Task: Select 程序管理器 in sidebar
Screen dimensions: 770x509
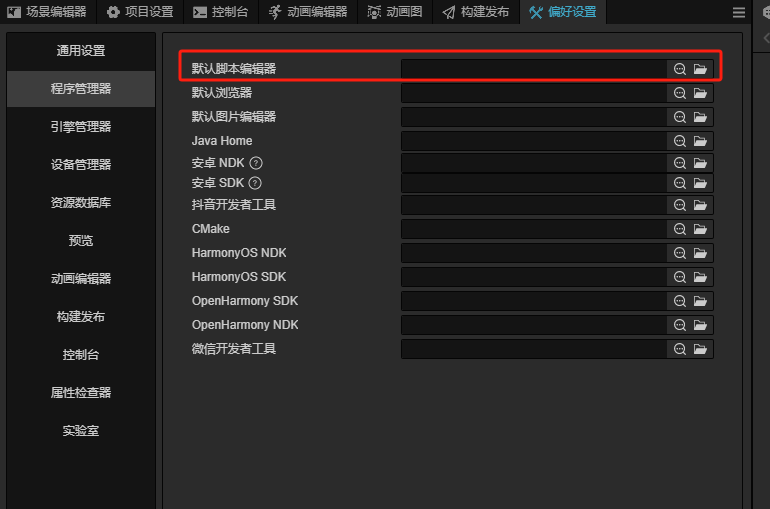Action: click(81, 89)
